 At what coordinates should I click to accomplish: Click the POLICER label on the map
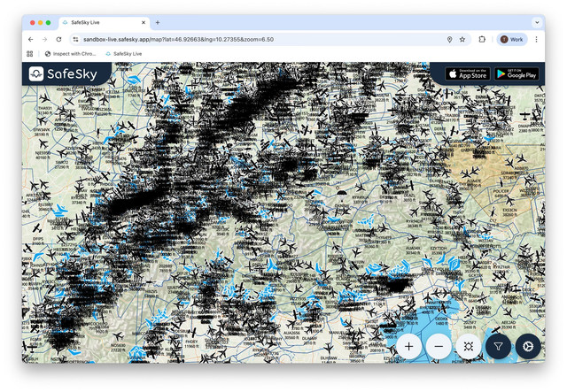click(501, 191)
